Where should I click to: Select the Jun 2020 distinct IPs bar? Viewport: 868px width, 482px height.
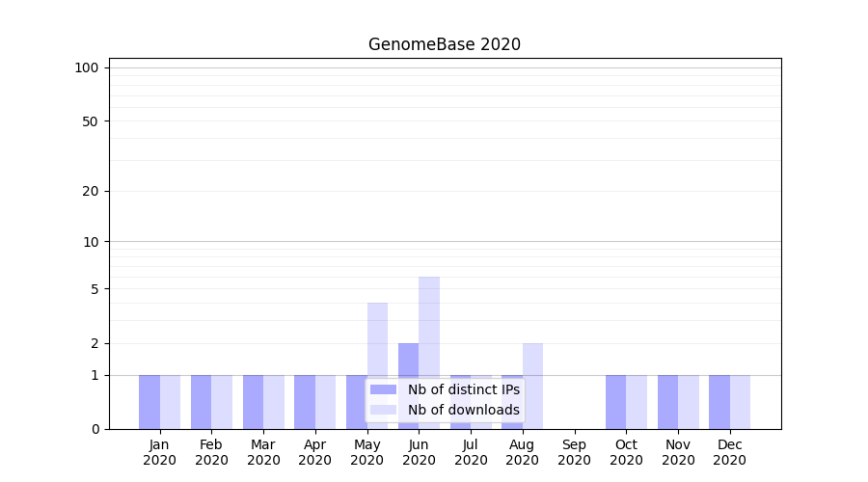click(408, 386)
